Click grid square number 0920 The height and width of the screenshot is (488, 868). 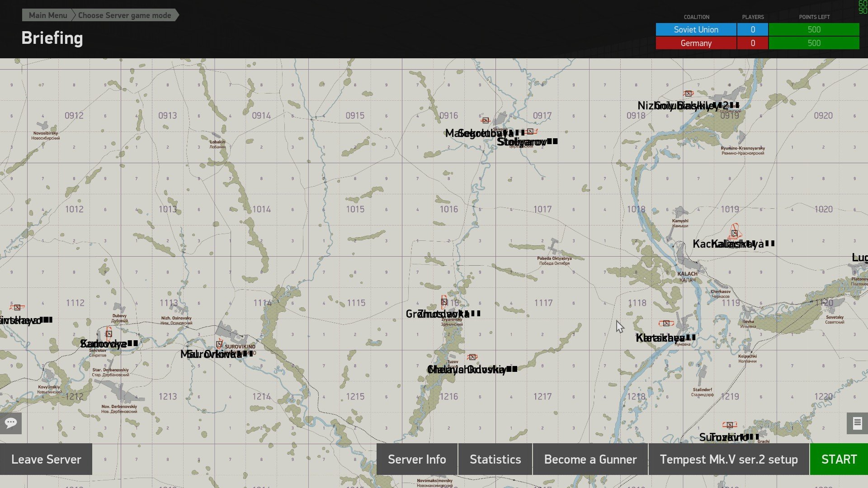tap(823, 116)
